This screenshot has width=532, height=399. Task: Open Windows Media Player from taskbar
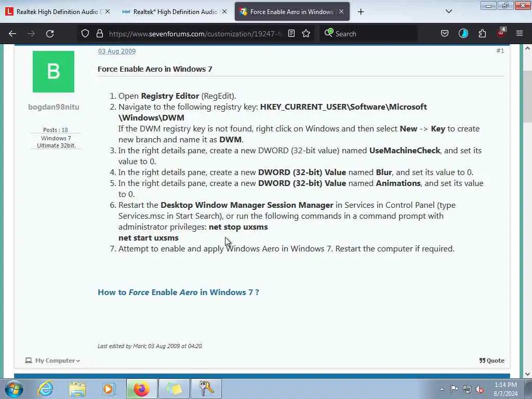109,389
